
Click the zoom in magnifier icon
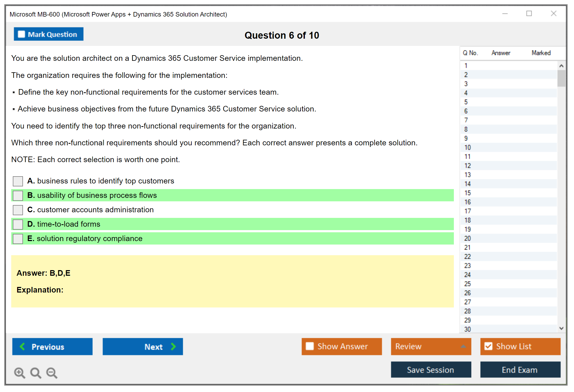coord(19,373)
